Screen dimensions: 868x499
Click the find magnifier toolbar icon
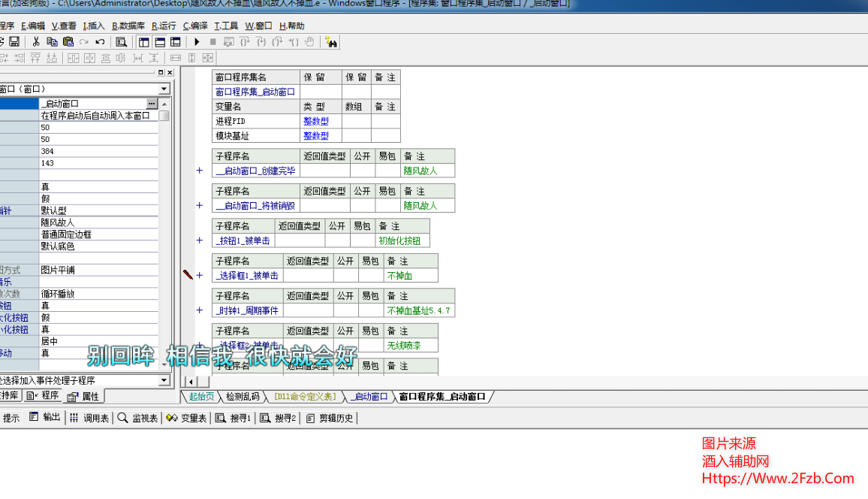pos(121,42)
